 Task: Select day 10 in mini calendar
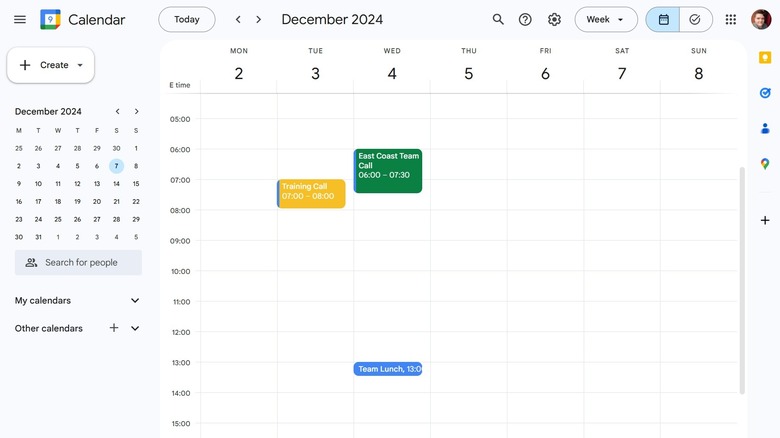click(x=38, y=184)
